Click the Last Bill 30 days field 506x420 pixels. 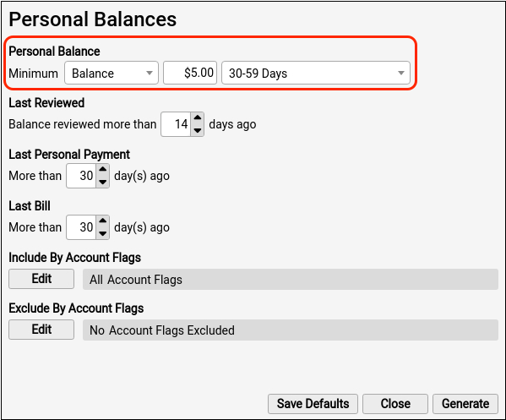(81, 227)
